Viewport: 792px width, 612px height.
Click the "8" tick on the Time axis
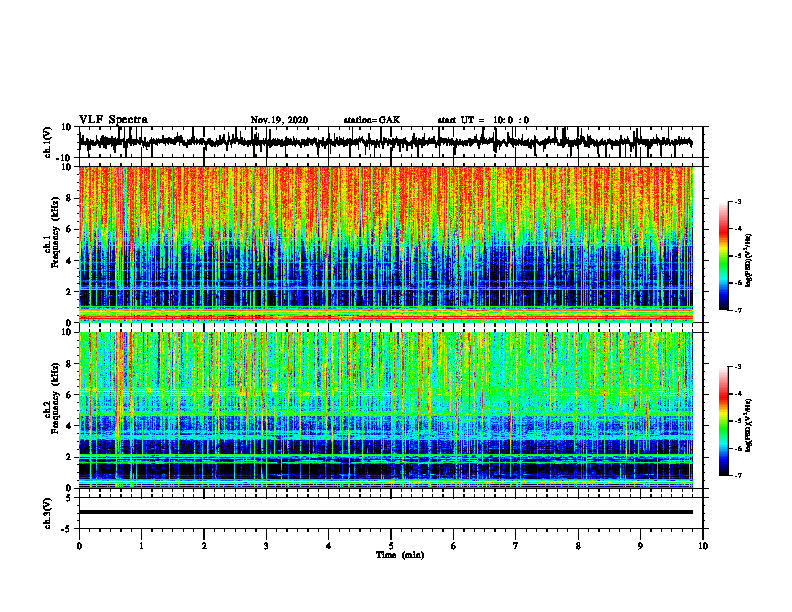pos(578,546)
